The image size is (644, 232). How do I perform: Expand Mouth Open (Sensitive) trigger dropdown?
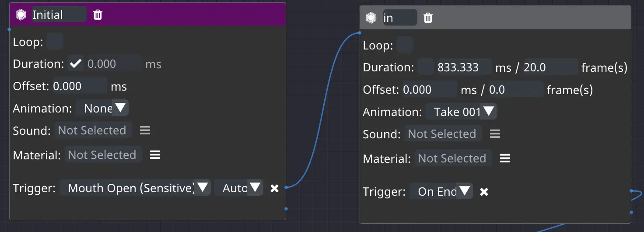[x=135, y=188]
